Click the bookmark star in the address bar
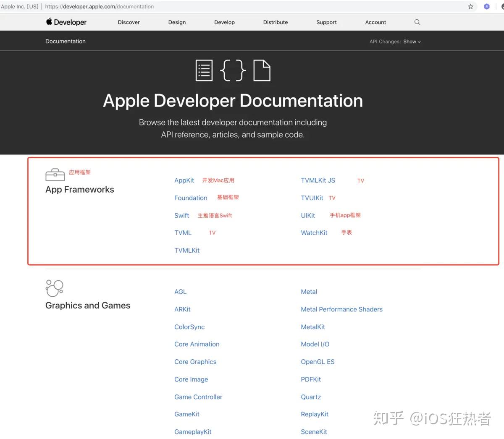The image size is (504, 439). tap(470, 6)
